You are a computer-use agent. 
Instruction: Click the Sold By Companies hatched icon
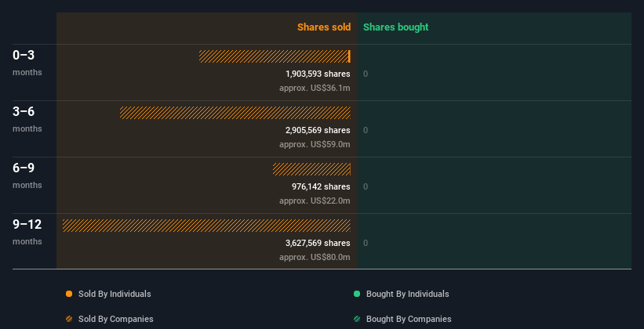(69, 319)
